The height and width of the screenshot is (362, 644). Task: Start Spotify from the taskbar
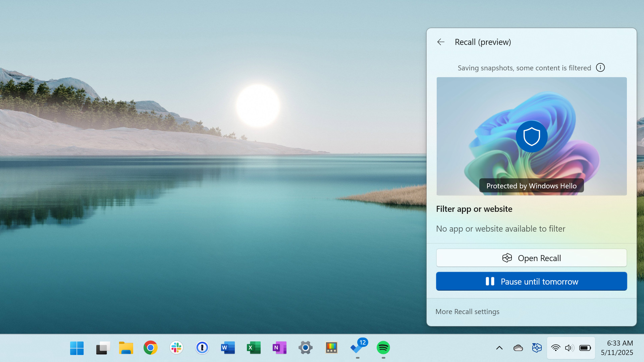[x=383, y=348]
